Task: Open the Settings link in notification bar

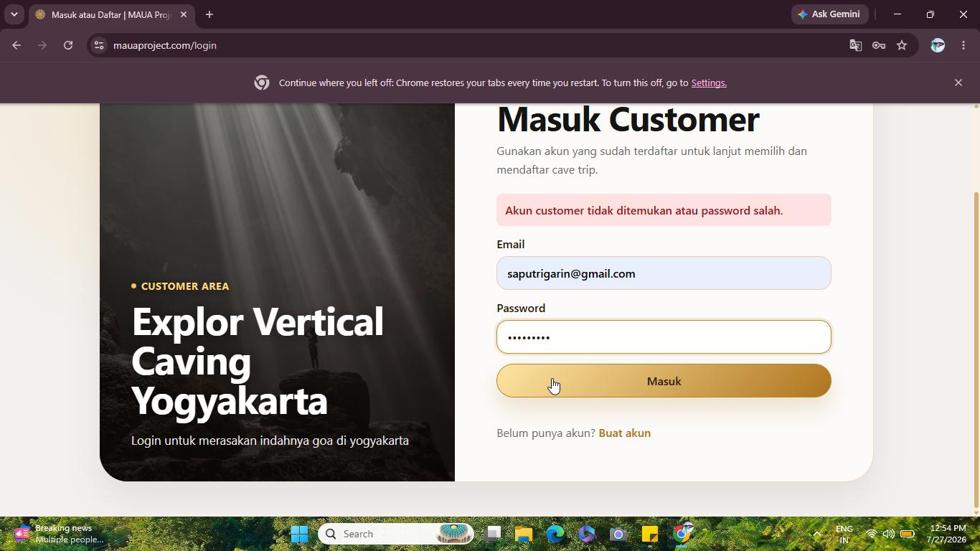Action: (x=709, y=83)
